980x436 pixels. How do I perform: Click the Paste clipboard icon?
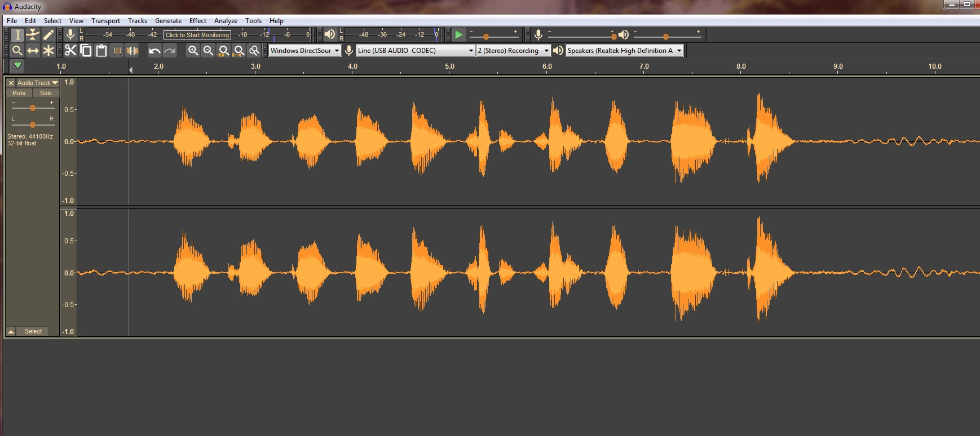click(x=101, y=51)
